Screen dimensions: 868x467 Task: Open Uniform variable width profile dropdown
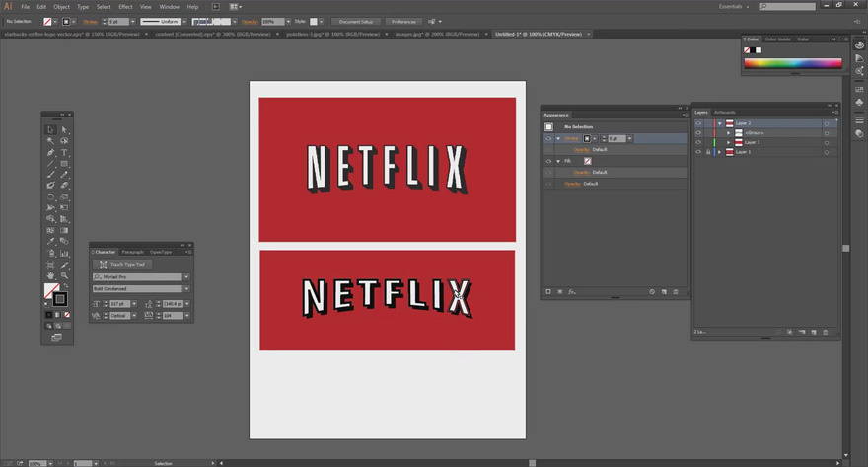184,22
